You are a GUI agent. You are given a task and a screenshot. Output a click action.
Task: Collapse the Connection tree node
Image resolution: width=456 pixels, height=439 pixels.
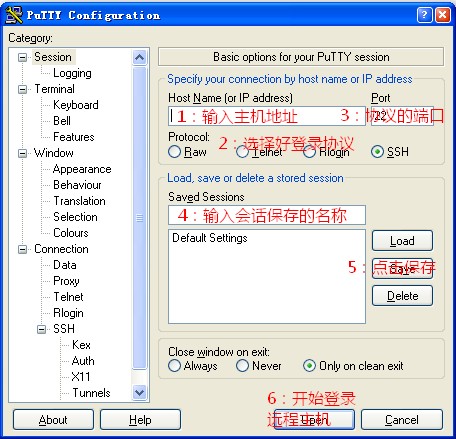point(22,249)
